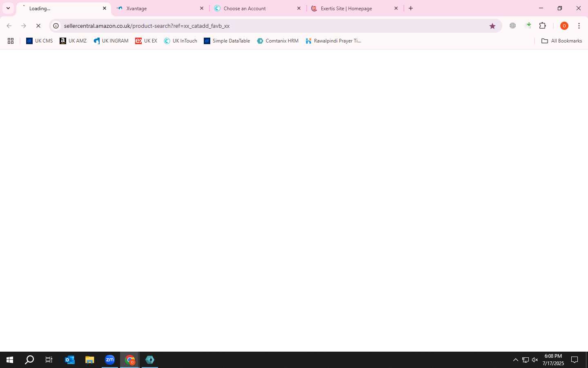Open network status tray icon

pos(525,360)
